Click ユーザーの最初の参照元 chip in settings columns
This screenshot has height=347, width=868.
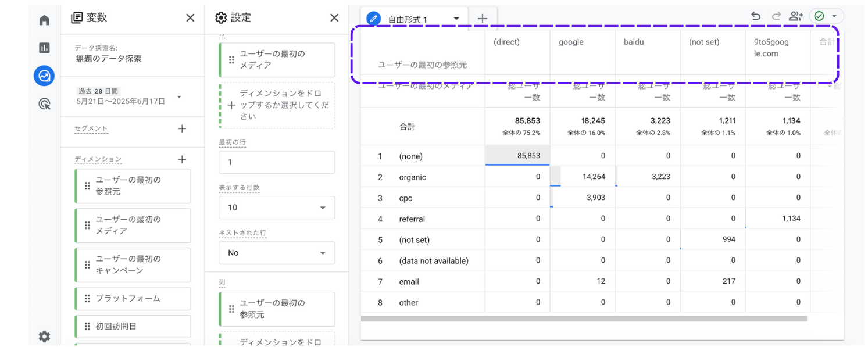coord(277,309)
